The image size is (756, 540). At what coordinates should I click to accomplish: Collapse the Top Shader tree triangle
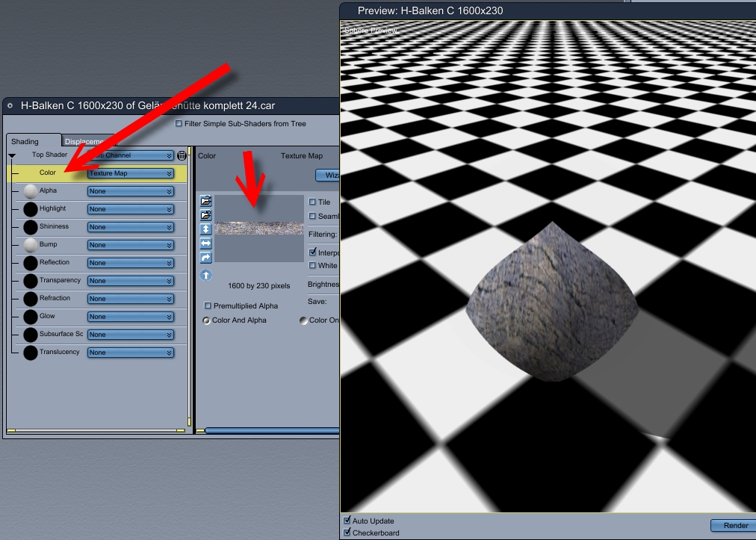click(12, 156)
